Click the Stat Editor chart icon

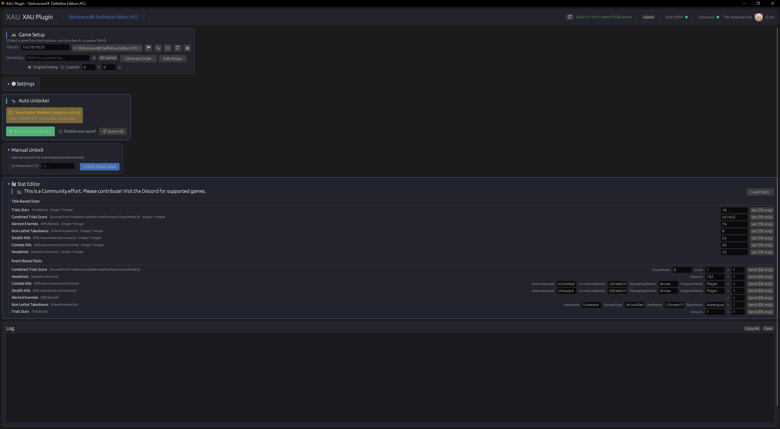click(14, 184)
